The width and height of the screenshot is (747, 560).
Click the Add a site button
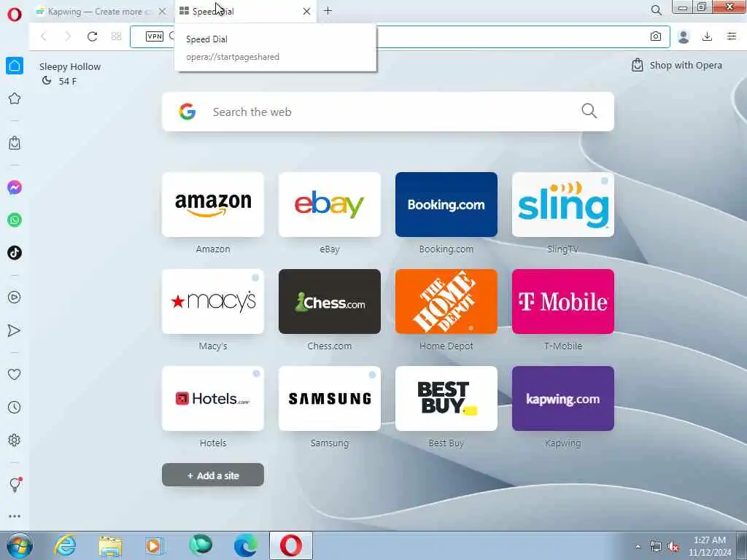[x=213, y=475]
